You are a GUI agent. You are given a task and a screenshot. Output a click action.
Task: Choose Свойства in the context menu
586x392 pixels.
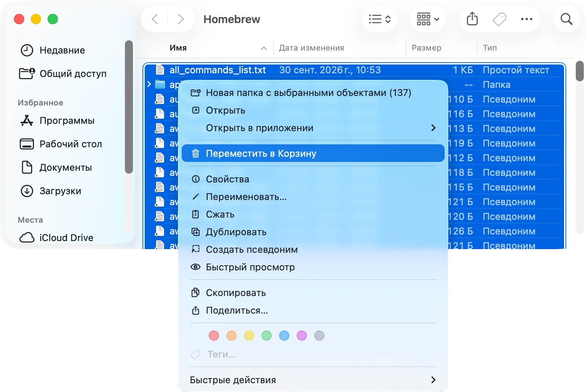tap(313, 179)
